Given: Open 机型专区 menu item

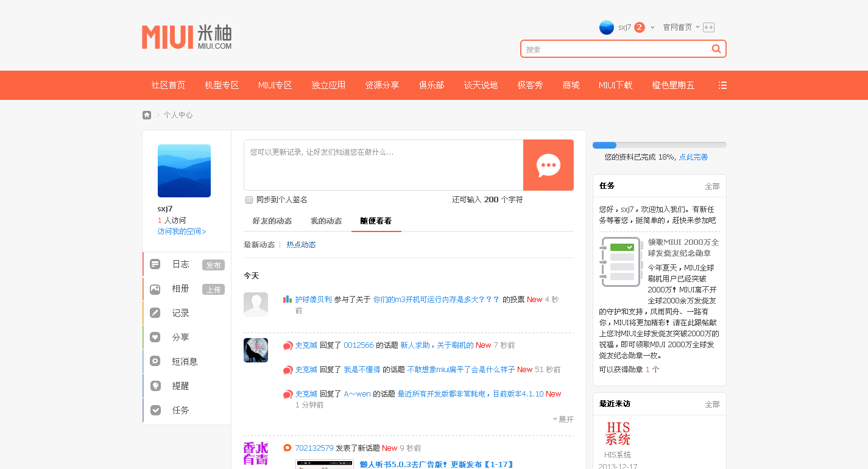Looking at the screenshot, I should click(222, 85).
